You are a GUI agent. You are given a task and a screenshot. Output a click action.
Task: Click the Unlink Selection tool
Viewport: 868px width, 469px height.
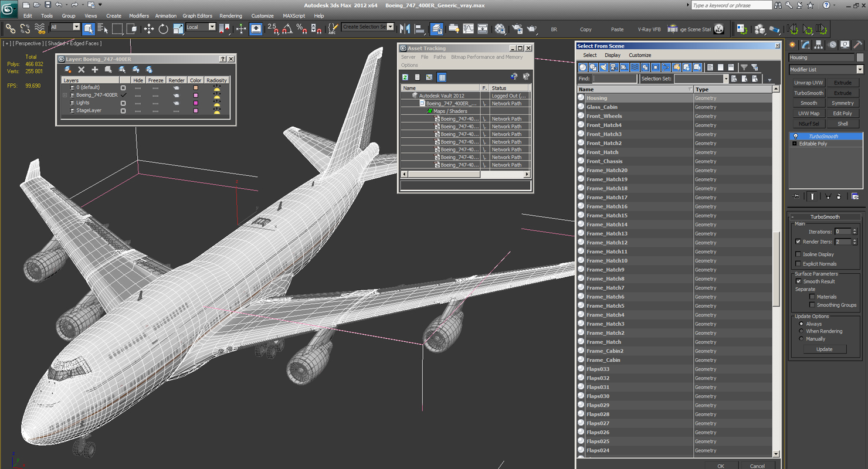tap(25, 29)
